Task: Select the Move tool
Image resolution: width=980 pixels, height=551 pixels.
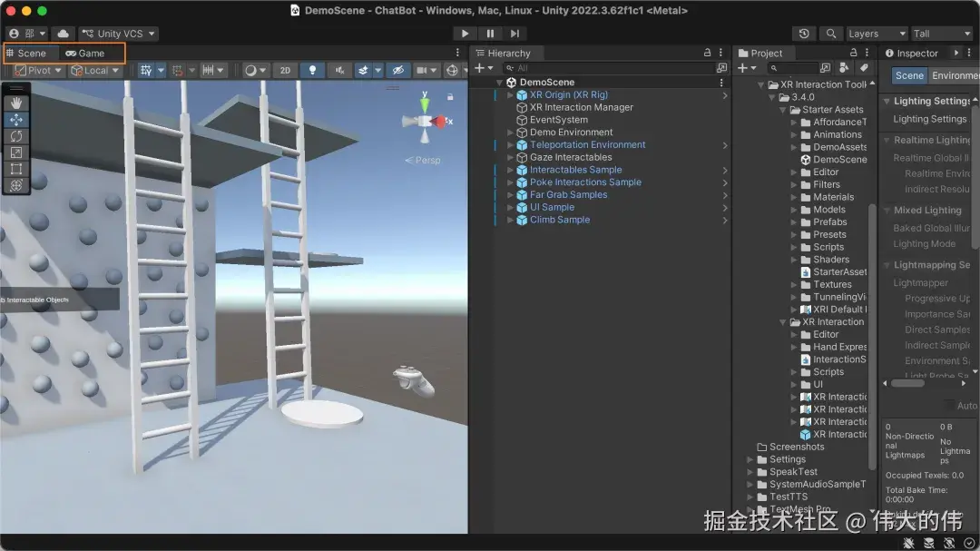Action: coord(16,120)
